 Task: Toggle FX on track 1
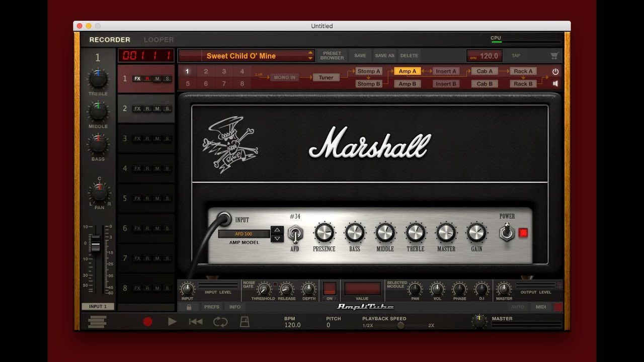(137, 78)
